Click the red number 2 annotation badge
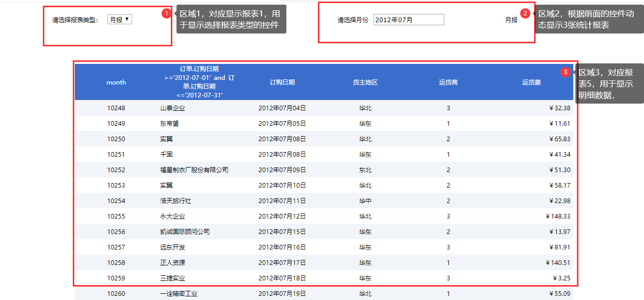 [x=525, y=13]
